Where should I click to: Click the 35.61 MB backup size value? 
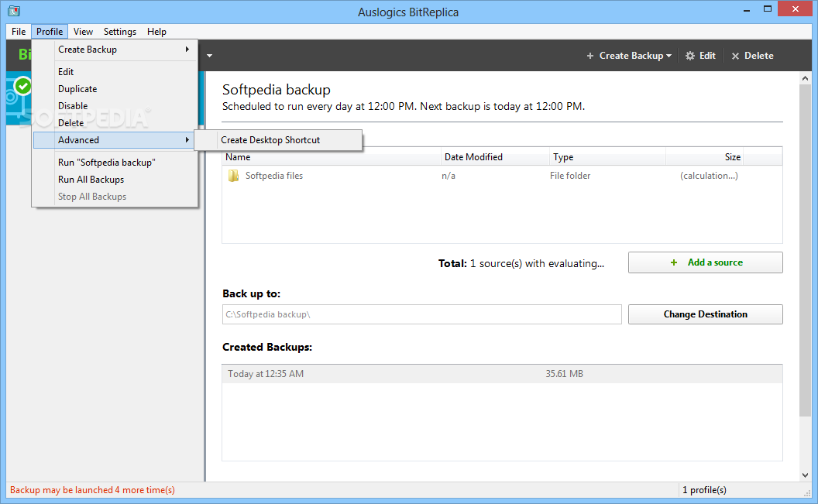(x=565, y=374)
